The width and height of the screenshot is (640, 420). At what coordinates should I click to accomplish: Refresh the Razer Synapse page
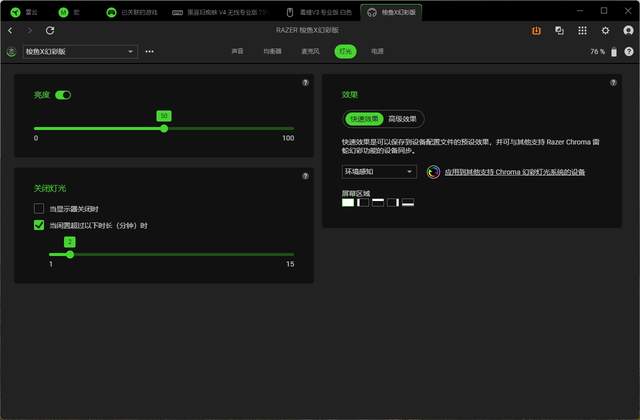[50, 31]
